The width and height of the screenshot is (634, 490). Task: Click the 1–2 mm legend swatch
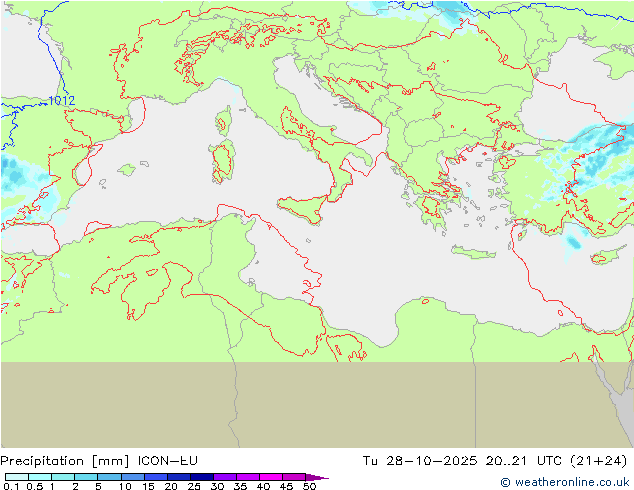tap(63, 477)
